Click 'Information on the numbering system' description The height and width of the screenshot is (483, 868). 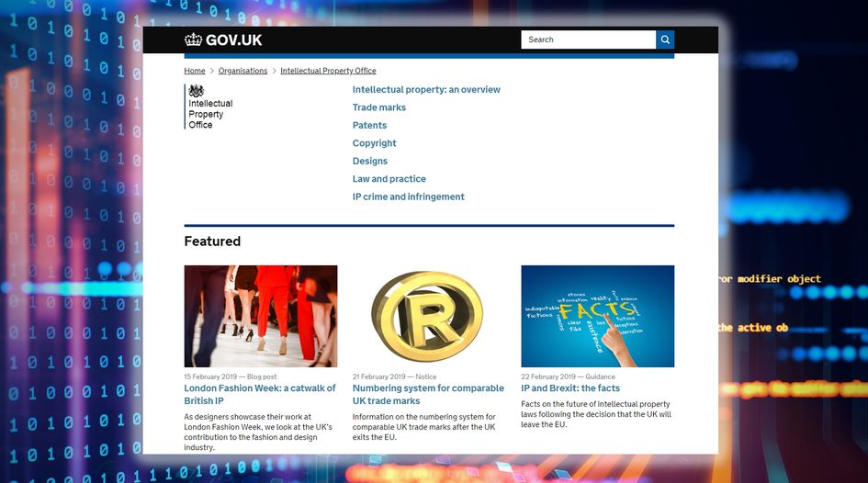pos(424,427)
